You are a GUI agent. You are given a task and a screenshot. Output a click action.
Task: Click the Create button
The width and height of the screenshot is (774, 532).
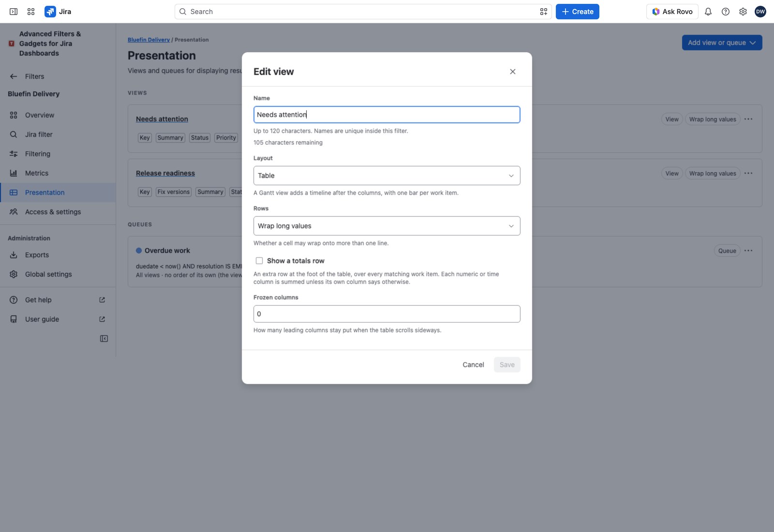coord(578,12)
